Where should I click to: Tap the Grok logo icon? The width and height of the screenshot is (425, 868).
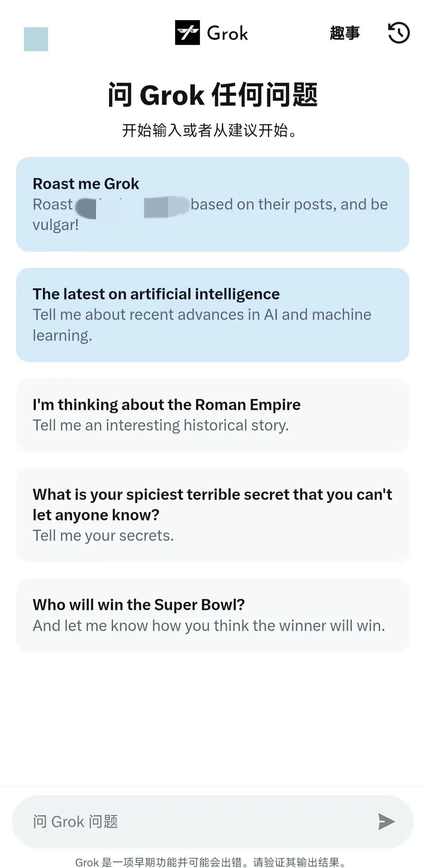(187, 33)
